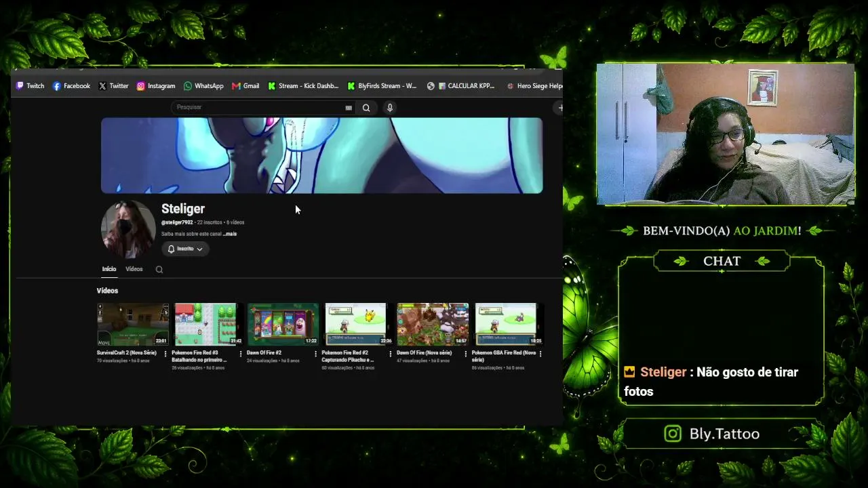868x488 pixels.
Task: Click the channel name Steliger
Action: (183, 209)
